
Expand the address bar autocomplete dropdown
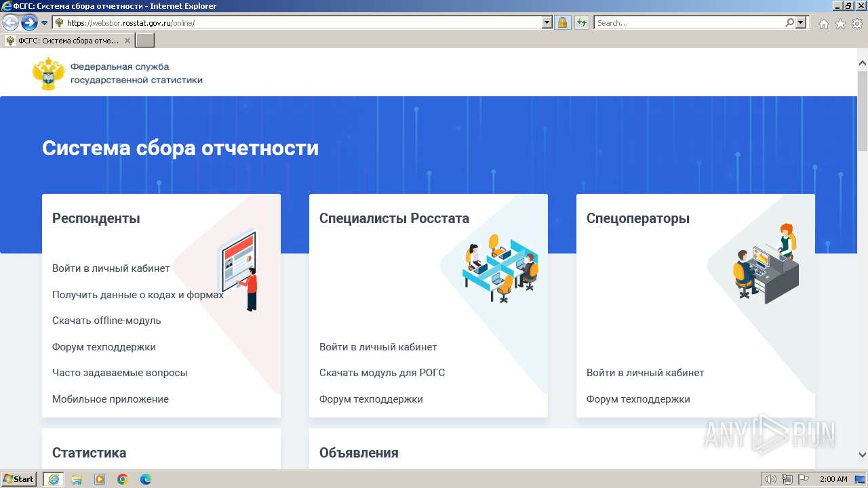[x=547, y=23]
